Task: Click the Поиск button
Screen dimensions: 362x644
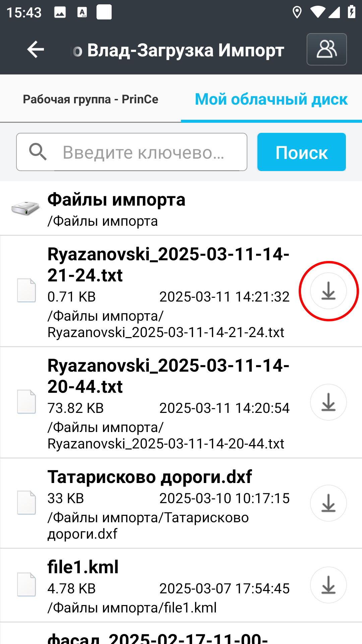Action: coord(301,152)
